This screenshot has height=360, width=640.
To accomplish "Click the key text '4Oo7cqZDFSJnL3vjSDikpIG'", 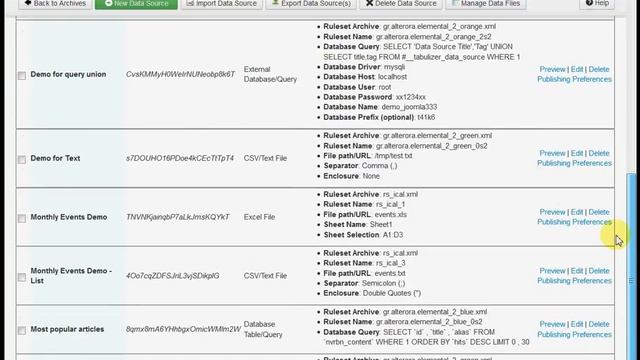I will coord(173,276).
